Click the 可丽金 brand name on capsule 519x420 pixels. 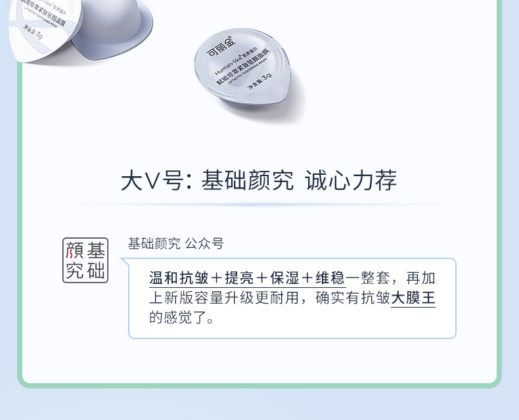point(221,47)
